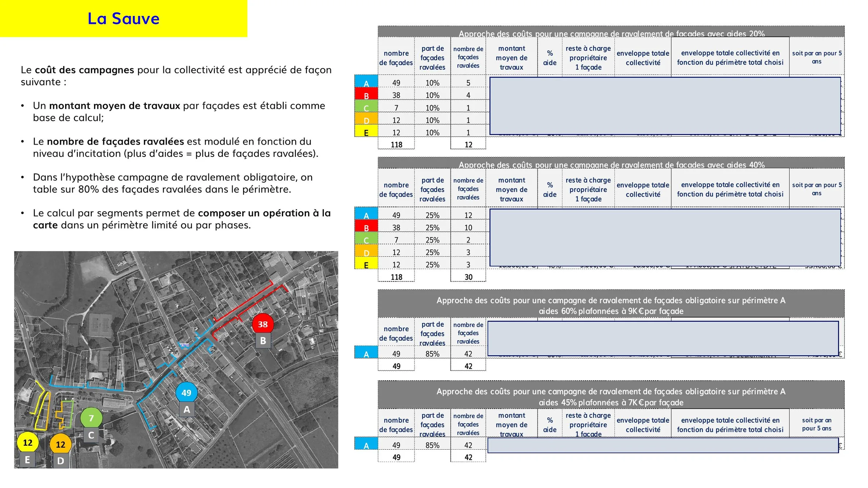Select the blue 49 circle marker on map

click(x=186, y=393)
